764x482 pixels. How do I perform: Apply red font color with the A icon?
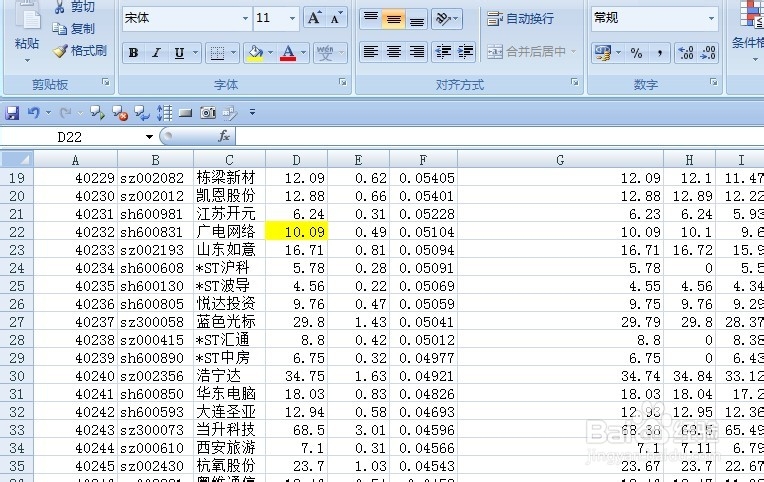pyautogui.click(x=288, y=53)
